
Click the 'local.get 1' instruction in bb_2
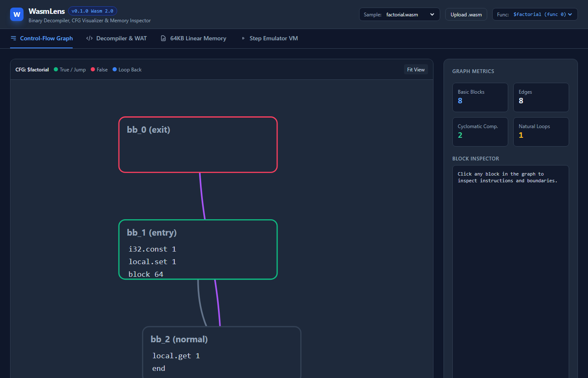point(176,356)
